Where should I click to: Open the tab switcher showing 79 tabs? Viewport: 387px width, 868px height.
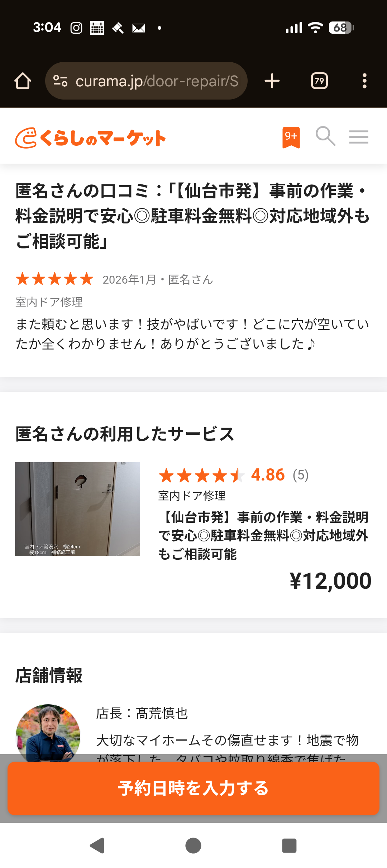pyautogui.click(x=319, y=81)
